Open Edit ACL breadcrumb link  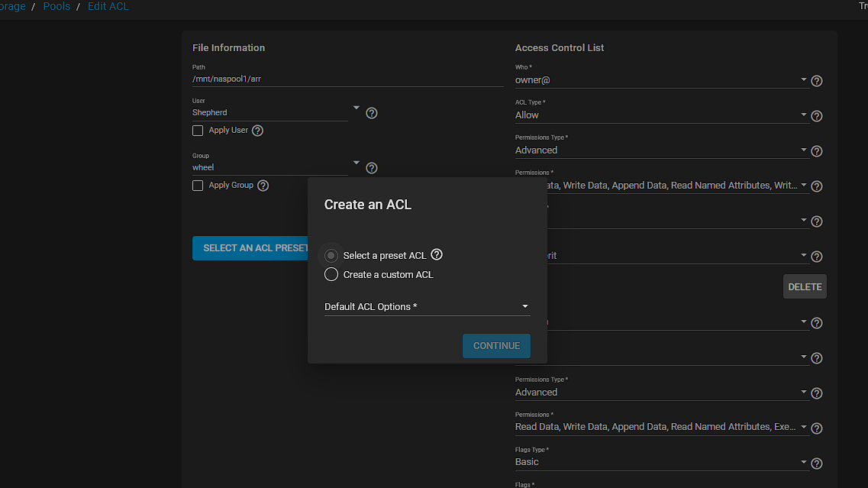[108, 6]
